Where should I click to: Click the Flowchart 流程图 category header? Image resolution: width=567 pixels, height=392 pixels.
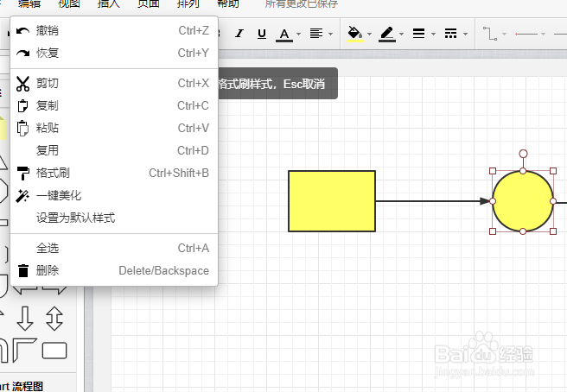click(22, 386)
